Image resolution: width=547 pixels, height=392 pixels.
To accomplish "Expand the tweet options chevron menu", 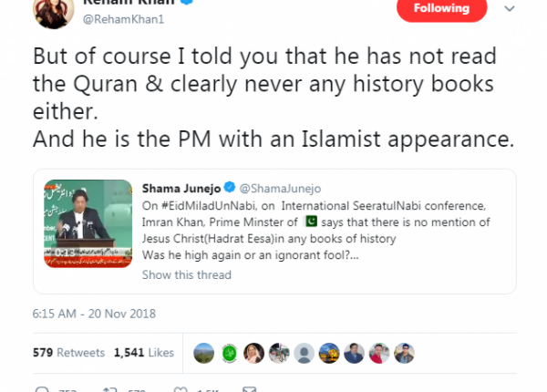I will click(x=510, y=9).
